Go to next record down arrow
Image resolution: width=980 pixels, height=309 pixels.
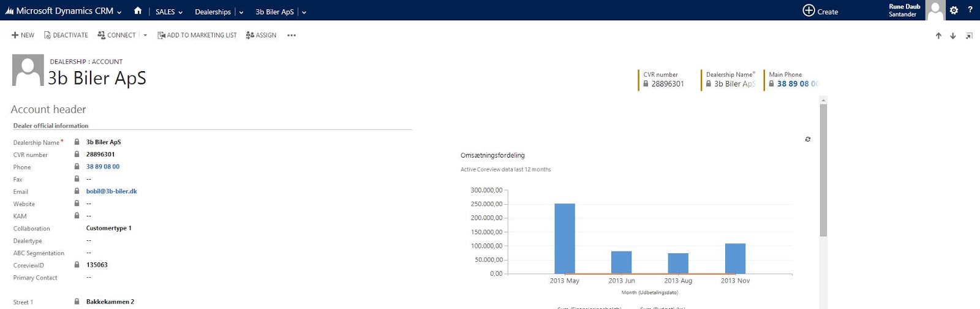[953, 36]
